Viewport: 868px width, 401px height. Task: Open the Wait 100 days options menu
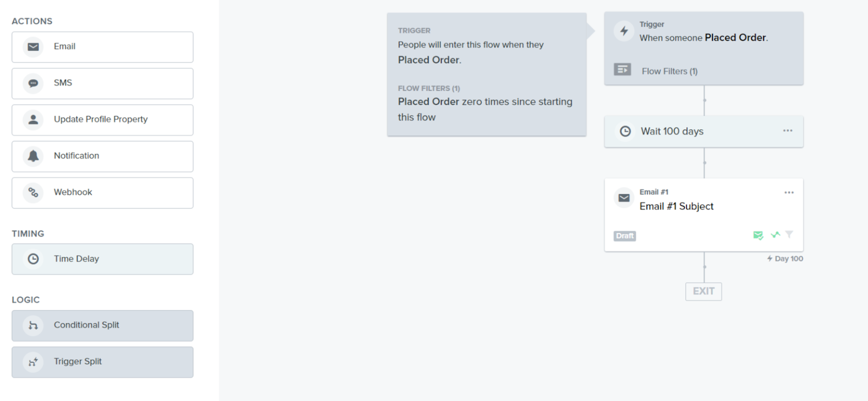(788, 131)
